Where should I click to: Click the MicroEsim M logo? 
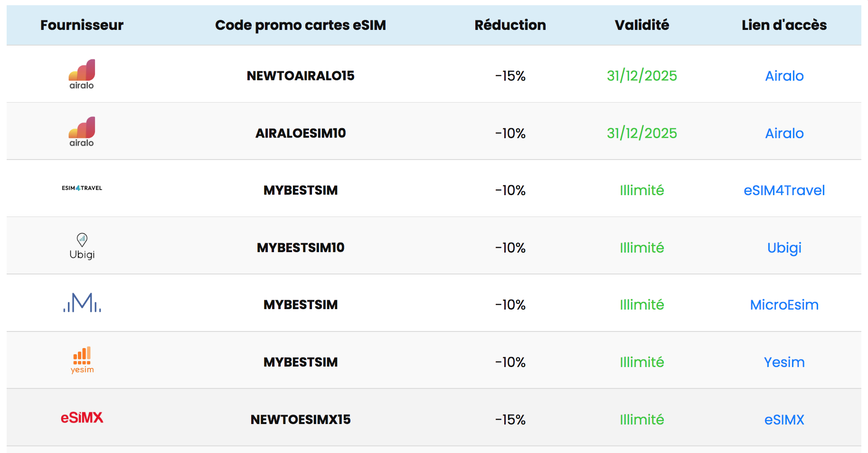(x=82, y=303)
